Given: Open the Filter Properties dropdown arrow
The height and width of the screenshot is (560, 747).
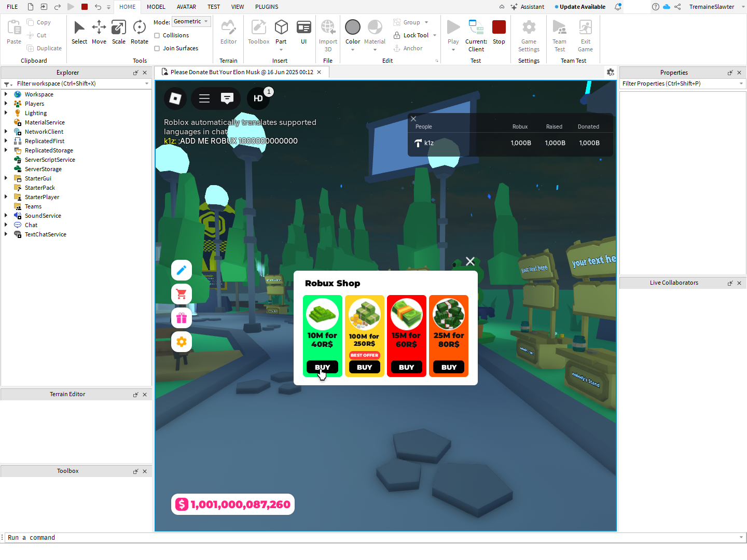Looking at the screenshot, I should [x=741, y=83].
